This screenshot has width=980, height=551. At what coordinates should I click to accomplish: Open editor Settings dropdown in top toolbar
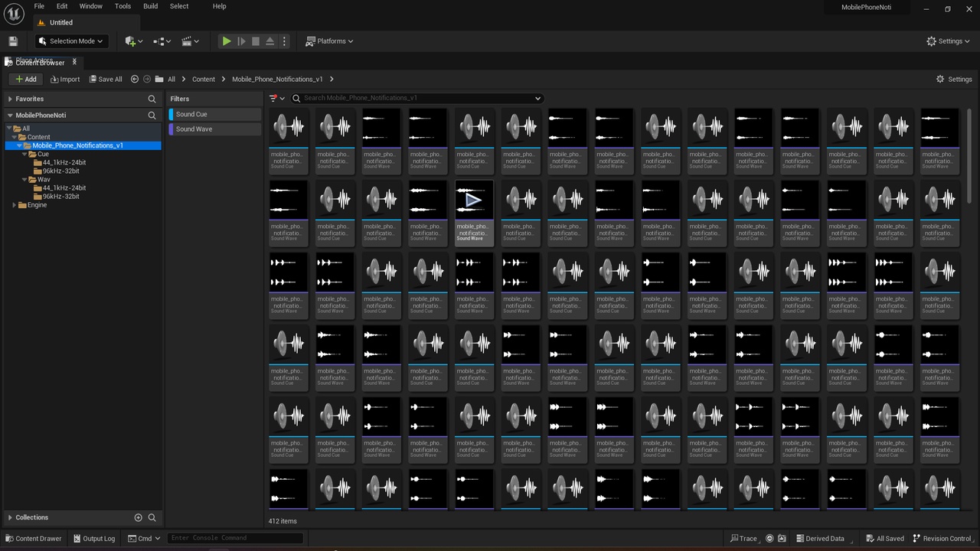[949, 41]
